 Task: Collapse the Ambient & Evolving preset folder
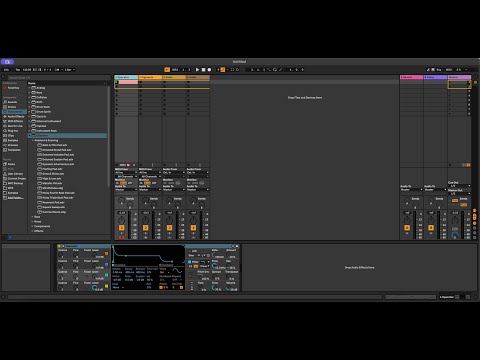coord(33,140)
